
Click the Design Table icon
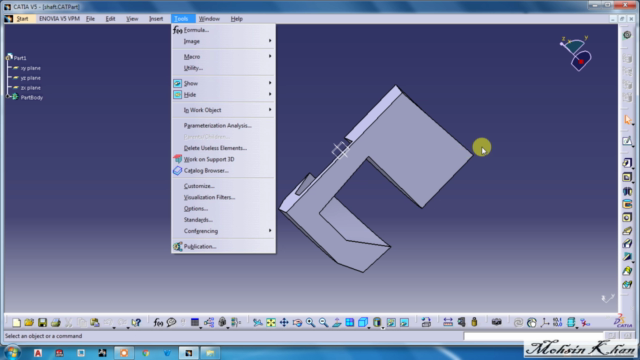[x=195, y=322]
